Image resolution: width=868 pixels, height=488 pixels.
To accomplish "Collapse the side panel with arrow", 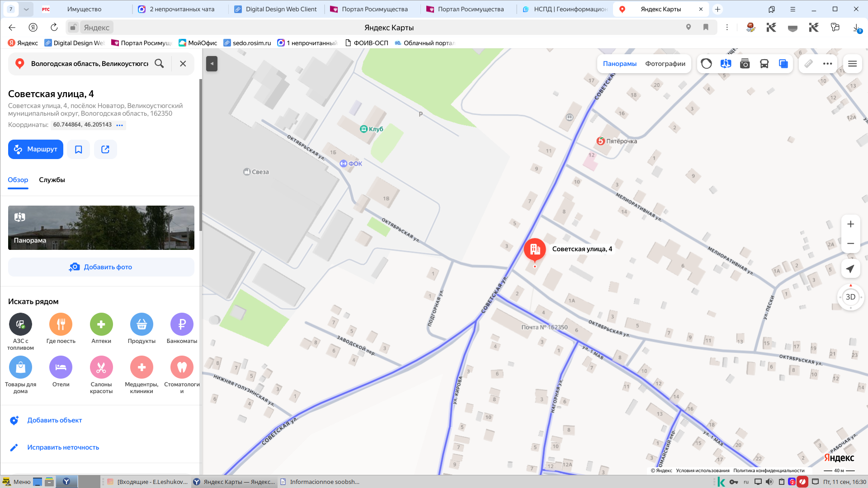I will point(212,64).
